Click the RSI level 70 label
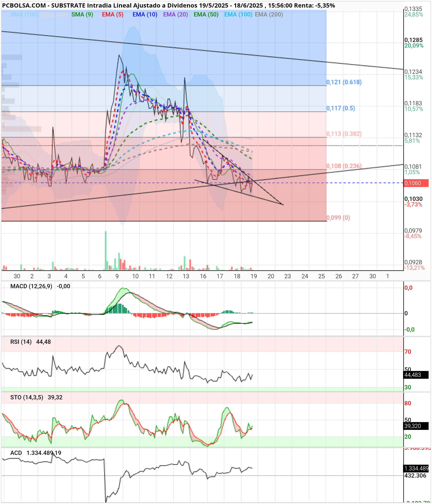This screenshot has height=504, width=432. [x=408, y=352]
